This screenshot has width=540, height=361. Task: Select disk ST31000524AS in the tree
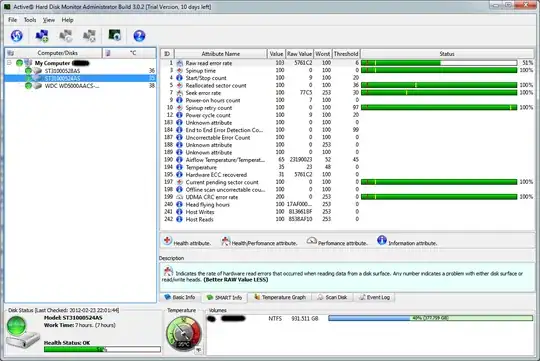pos(62,79)
